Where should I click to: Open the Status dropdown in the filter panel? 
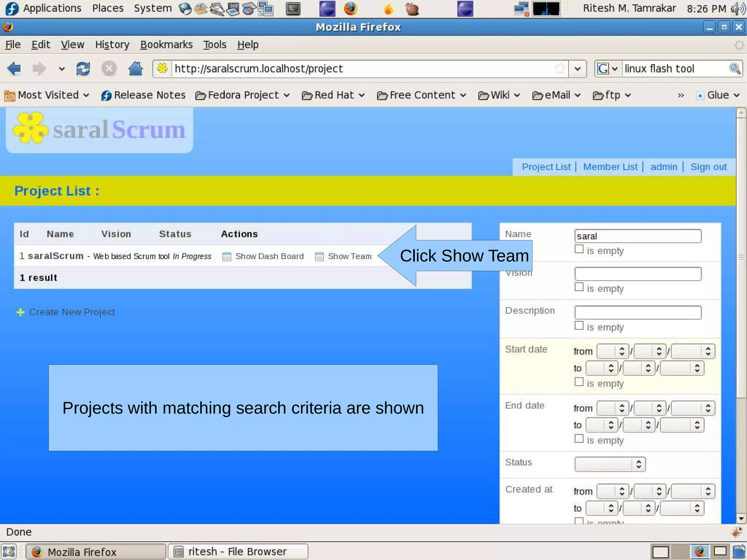tap(610, 464)
